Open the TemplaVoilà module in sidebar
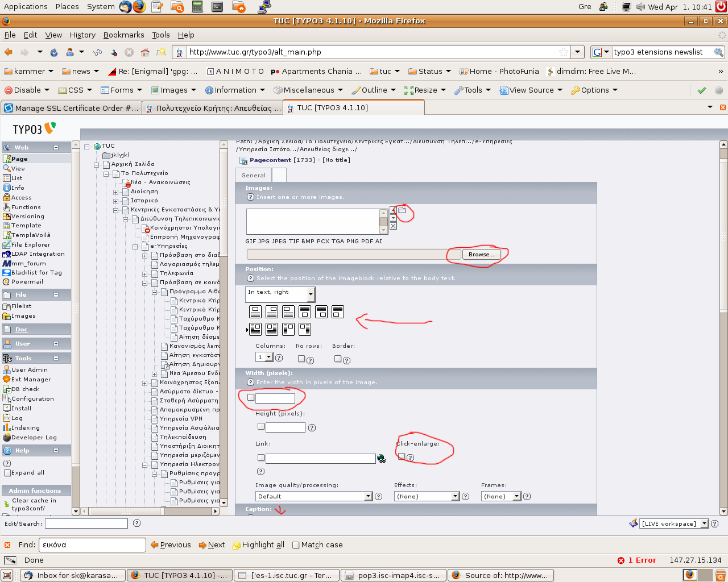Viewport: 728px width, 582px height. (x=31, y=235)
